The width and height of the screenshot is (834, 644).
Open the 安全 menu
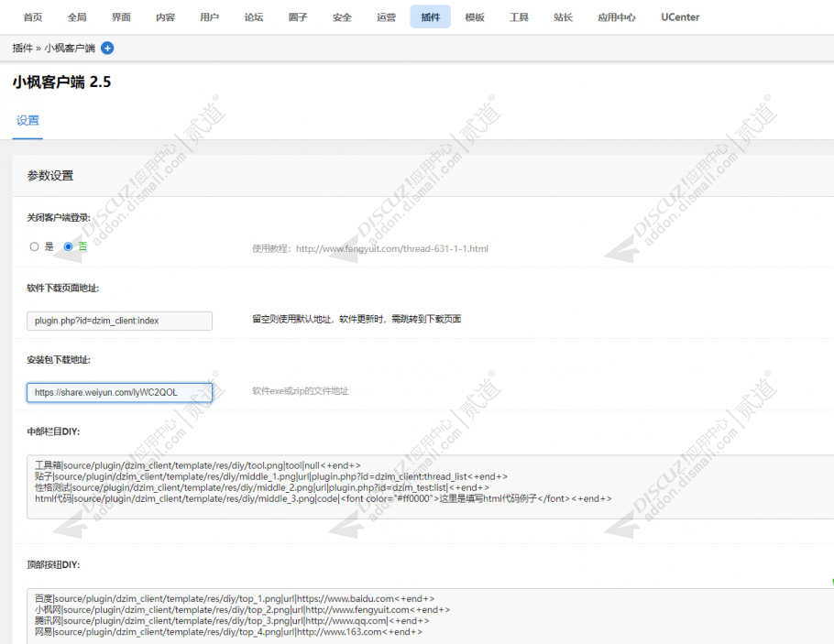[342, 17]
